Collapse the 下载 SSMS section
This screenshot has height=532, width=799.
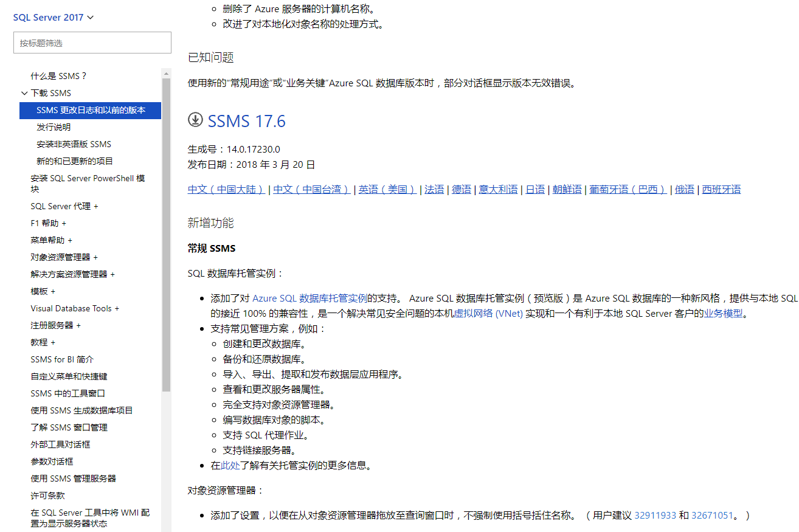(x=24, y=93)
